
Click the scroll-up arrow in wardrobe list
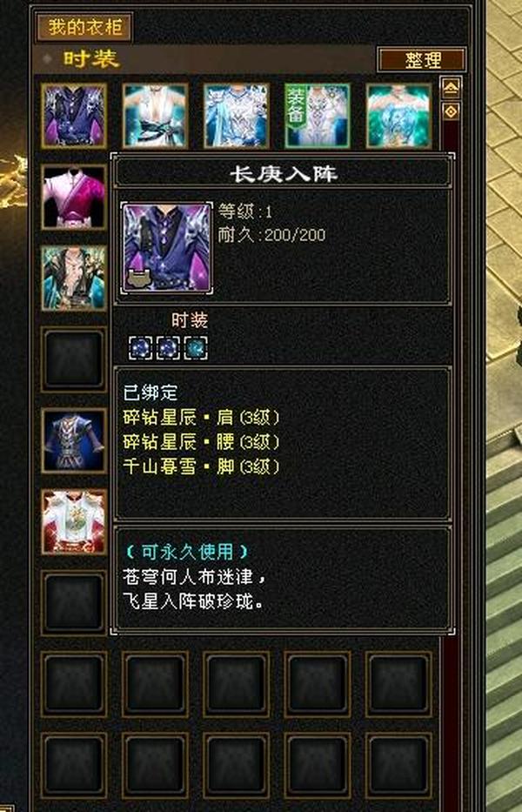(x=451, y=89)
